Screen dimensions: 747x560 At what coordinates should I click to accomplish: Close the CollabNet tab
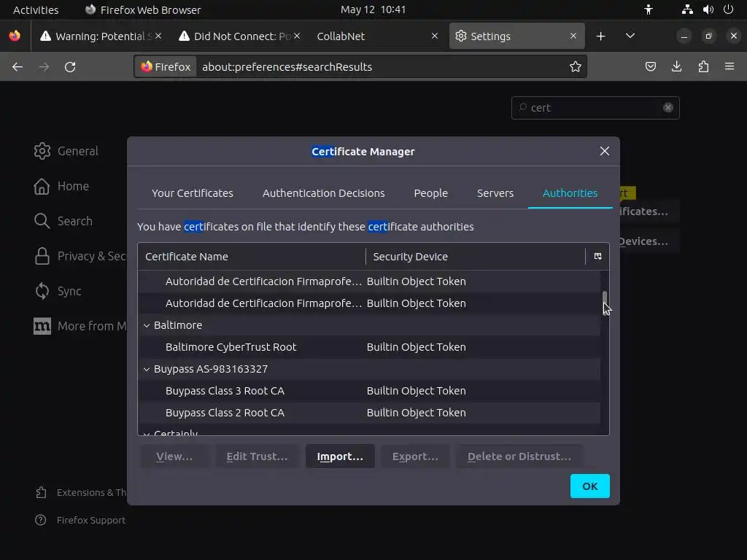coord(435,36)
